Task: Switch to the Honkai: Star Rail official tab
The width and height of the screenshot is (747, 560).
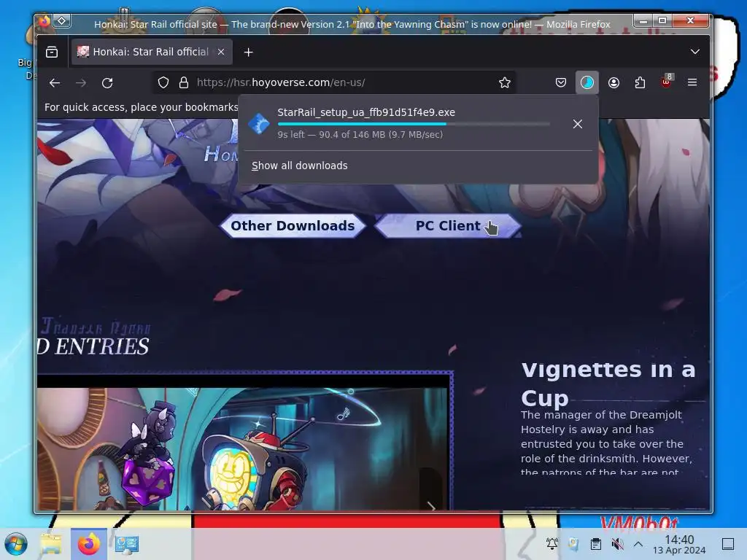Action: (x=152, y=52)
